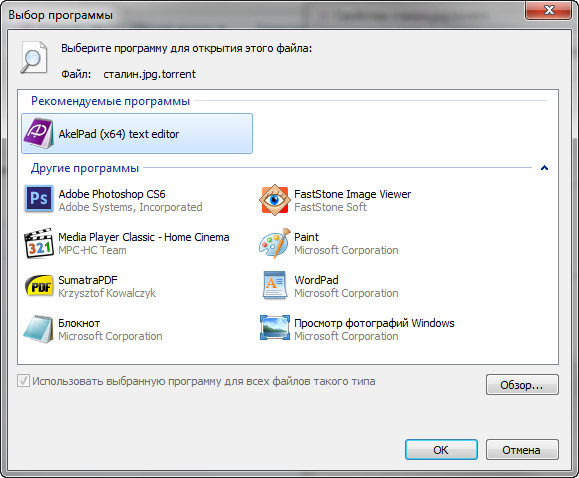The height and width of the screenshot is (478, 579).
Task: Click the OK button
Action: pos(441,450)
